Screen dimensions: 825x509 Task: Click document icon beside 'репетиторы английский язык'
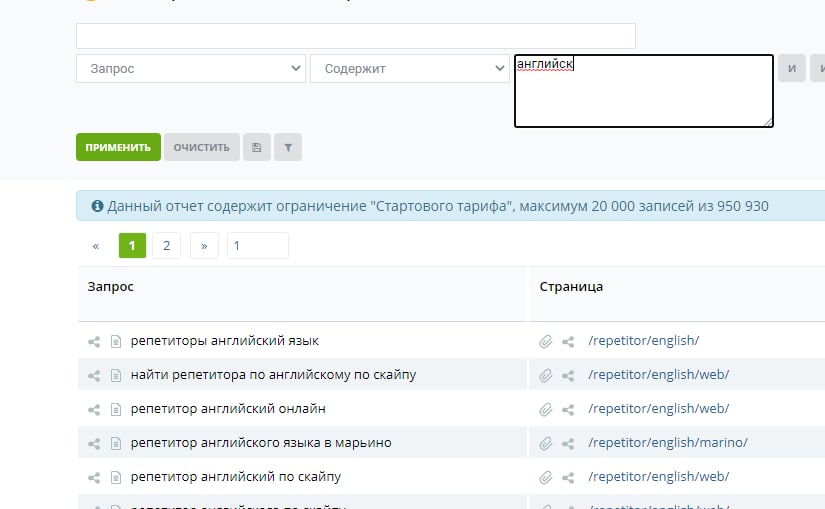[116, 342]
